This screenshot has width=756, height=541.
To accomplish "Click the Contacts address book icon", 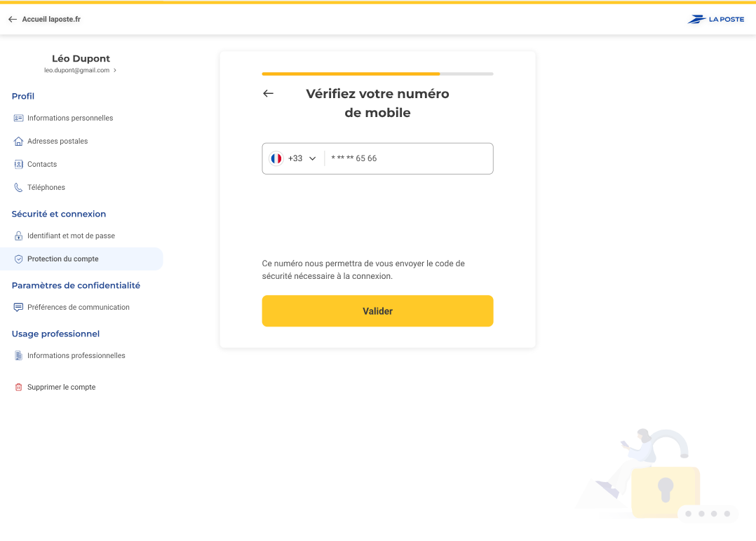I will point(19,165).
